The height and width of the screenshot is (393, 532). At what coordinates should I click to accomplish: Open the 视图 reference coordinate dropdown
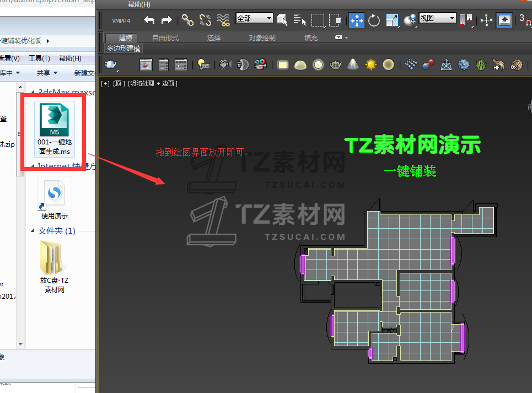pyautogui.click(x=437, y=18)
